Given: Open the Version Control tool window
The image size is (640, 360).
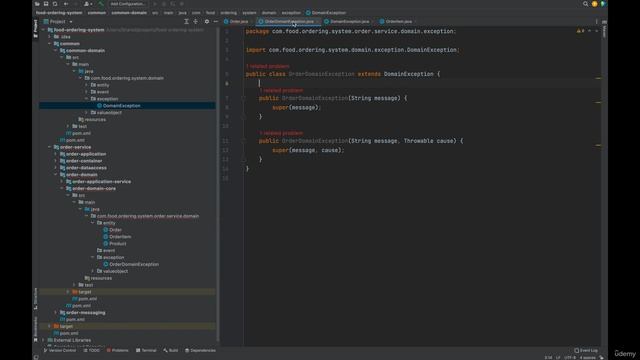Looking at the screenshot, I should (60, 351).
